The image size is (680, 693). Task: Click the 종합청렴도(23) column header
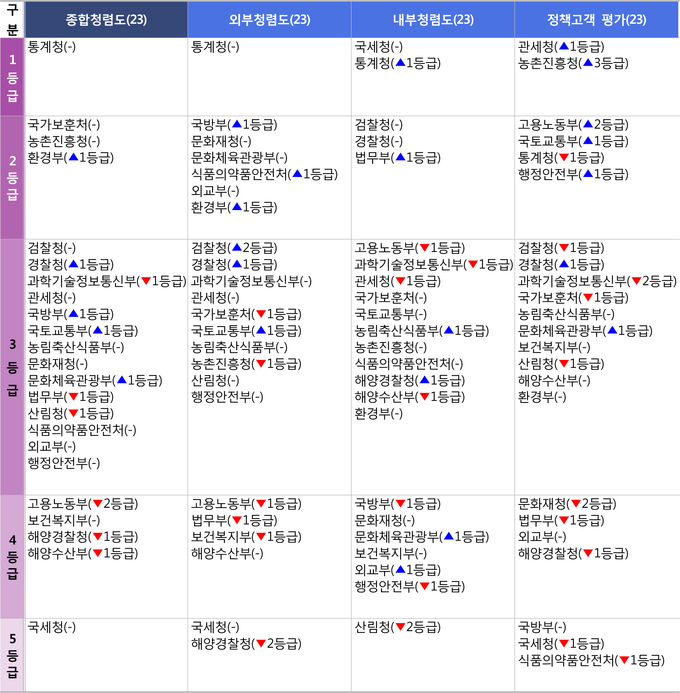[106, 19]
